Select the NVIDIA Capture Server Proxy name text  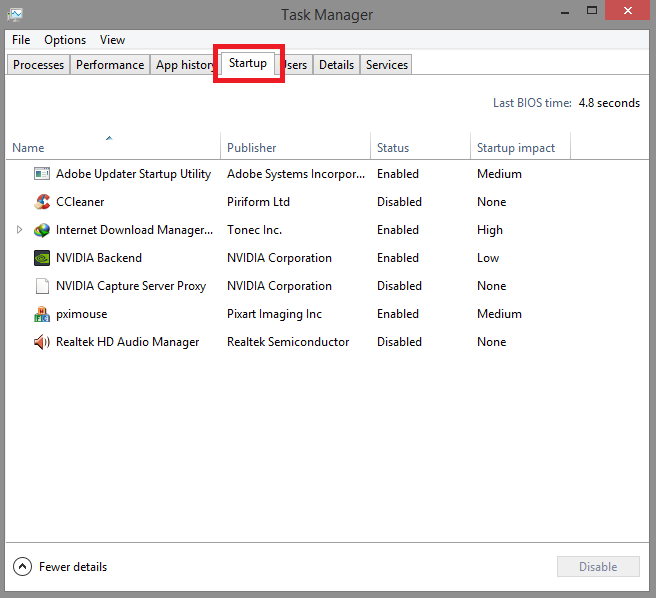131,286
